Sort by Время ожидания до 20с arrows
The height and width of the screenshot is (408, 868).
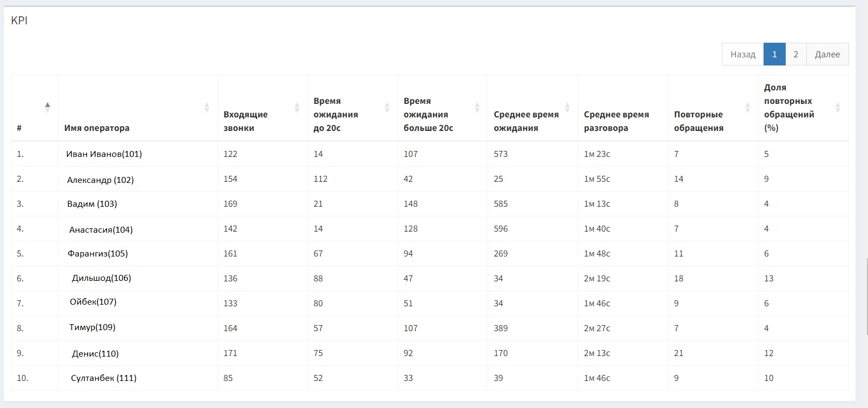[x=387, y=107]
